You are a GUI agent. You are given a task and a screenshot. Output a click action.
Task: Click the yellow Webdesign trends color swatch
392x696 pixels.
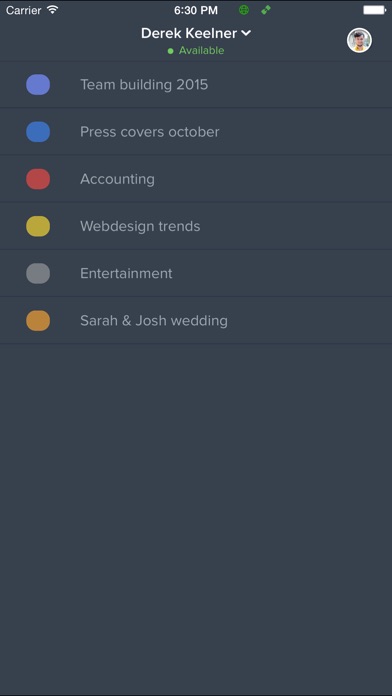[38, 226]
